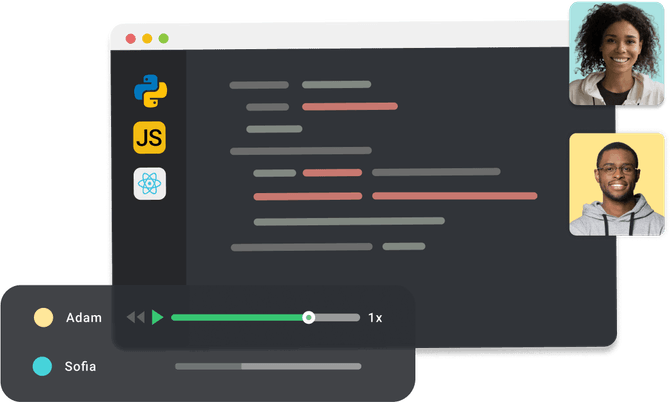Click Sofia's teal avatar circle
671x402 pixels.
(43, 366)
